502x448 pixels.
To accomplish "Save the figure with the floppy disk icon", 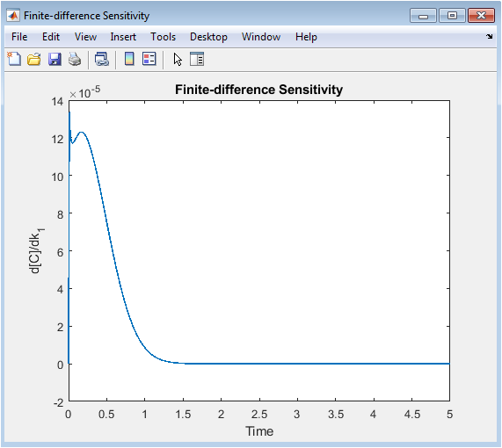I will [x=55, y=59].
